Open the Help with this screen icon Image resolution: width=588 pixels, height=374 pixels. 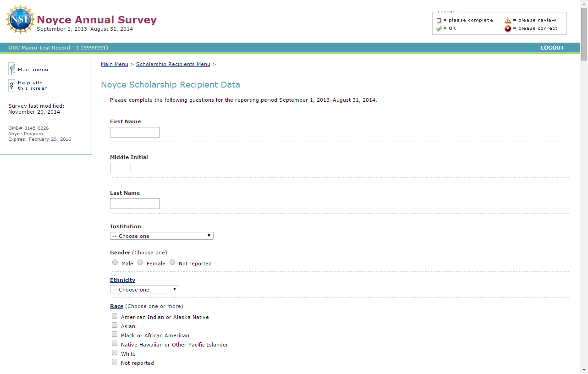pos(12,86)
